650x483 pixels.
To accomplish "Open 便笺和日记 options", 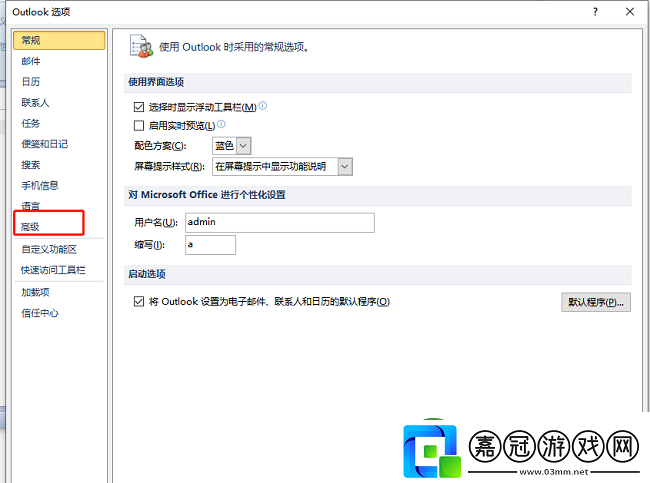I will click(x=45, y=144).
